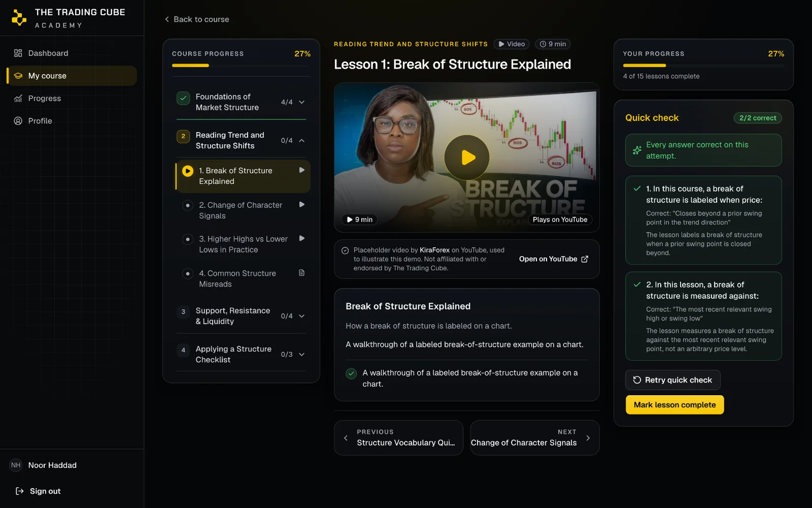This screenshot has width=812, height=508.
Task: Click The Trading Cube Academy logo
Action: coord(68,18)
